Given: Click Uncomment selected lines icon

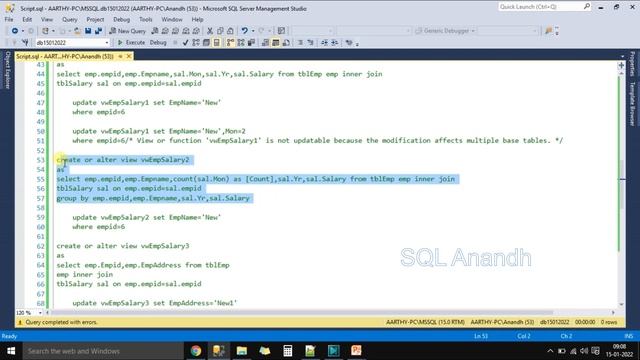Looking at the screenshot, I should pos(310,42).
